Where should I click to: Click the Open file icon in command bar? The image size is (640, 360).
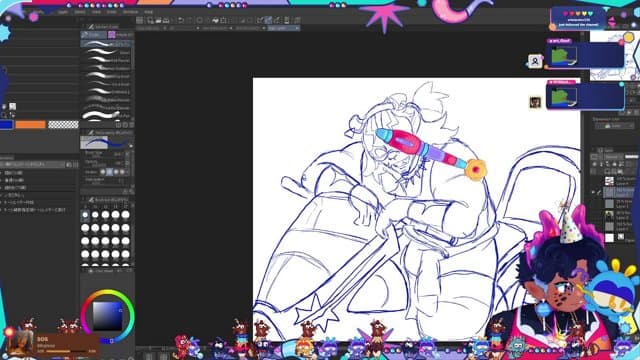pyautogui.click(x=158, y=20)
